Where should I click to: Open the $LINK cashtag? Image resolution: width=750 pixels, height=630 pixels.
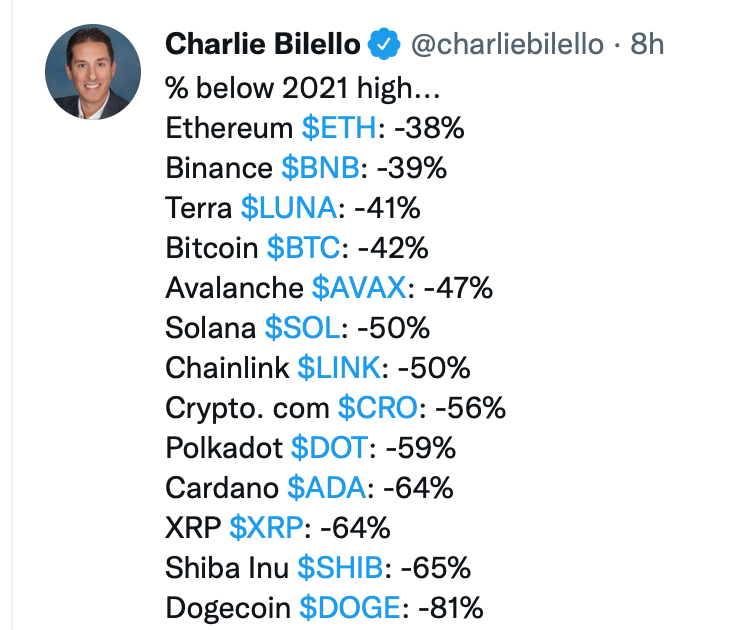coord(339,367)
